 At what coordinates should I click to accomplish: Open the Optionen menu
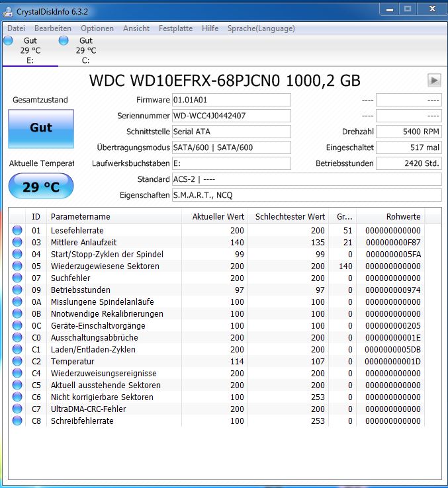(97, 28)
